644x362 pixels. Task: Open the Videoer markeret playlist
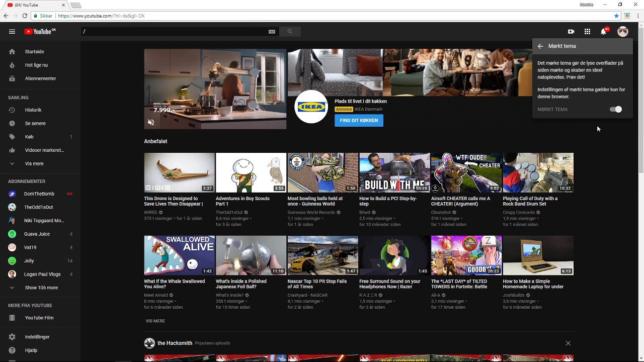40,150
